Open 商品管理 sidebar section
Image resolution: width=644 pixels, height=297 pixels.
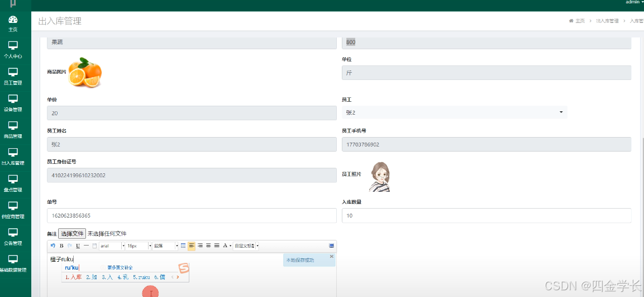click(13, 131)
